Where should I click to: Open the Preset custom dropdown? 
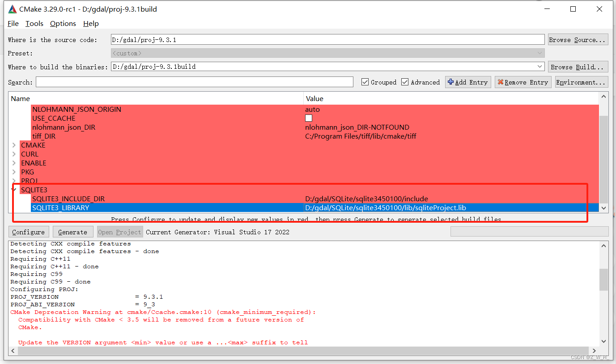click(327, 53)
